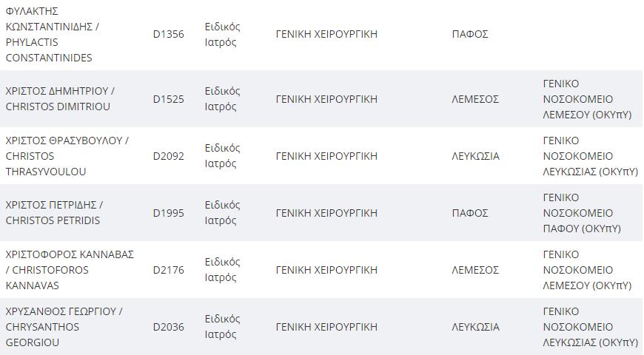Select registration number D1995
This screenshot has height=355, width=644.
(168, 213)
